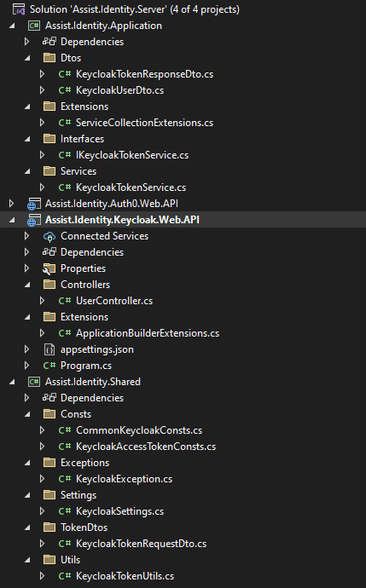Click the Controllers folder icon
Image resolution: width=366 pixels, height=588 pixels.
49,285
